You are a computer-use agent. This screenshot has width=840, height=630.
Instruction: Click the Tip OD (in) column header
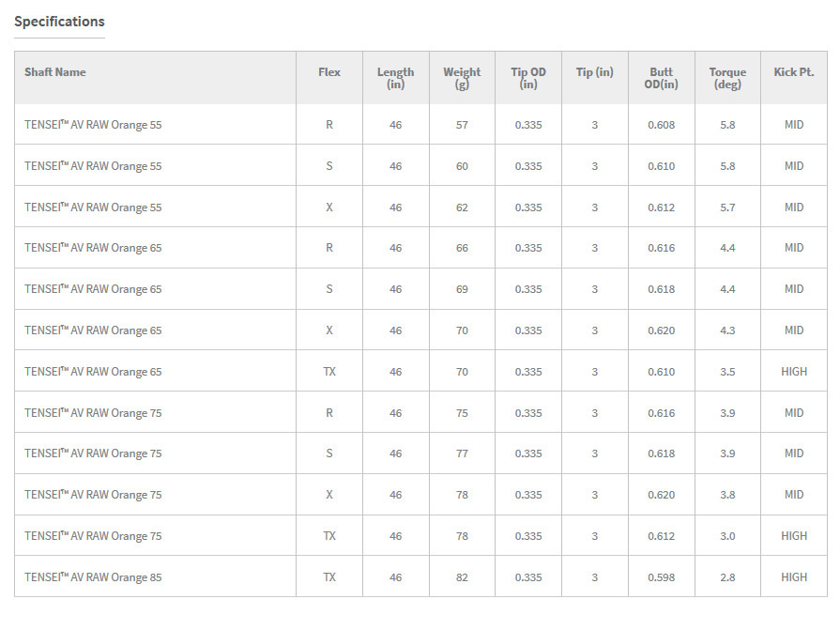click(x=528, y=78)
